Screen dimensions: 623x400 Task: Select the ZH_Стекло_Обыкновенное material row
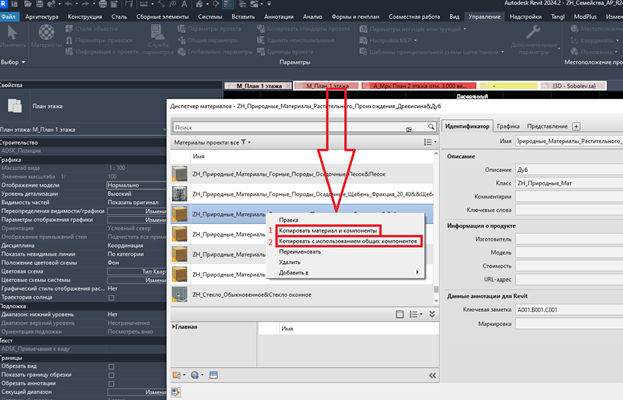302,295
